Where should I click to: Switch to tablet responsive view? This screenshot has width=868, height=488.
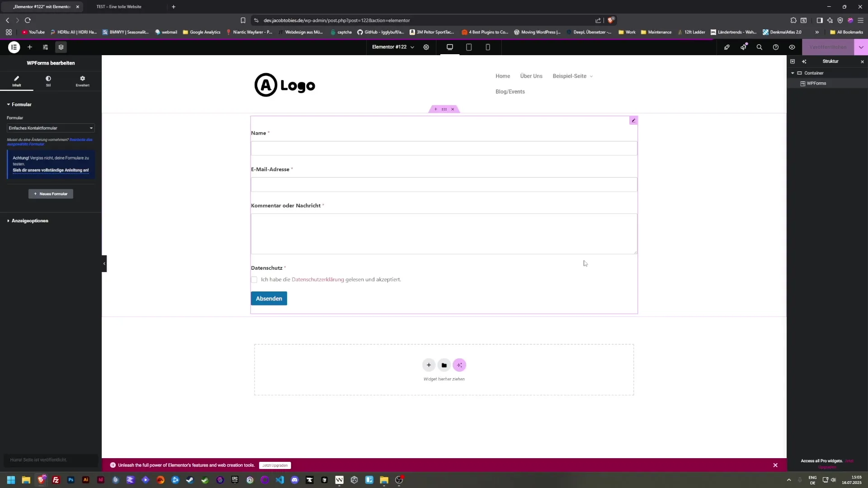click(469, 47)
